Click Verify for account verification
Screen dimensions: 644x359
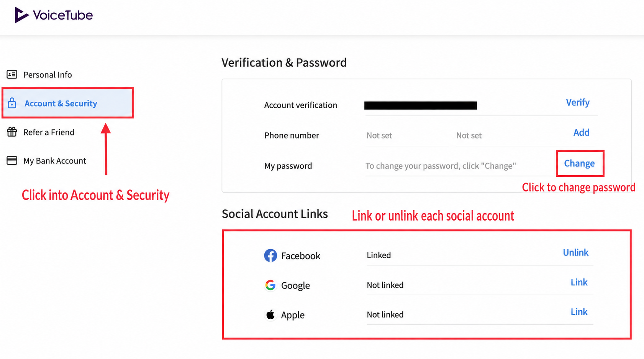[x=578, y=102]
